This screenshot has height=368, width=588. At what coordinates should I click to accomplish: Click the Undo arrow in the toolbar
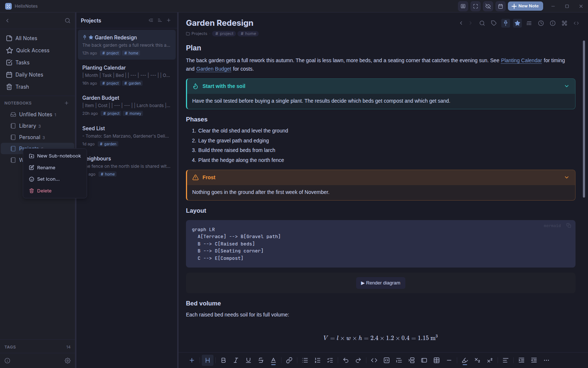(346, 360)
